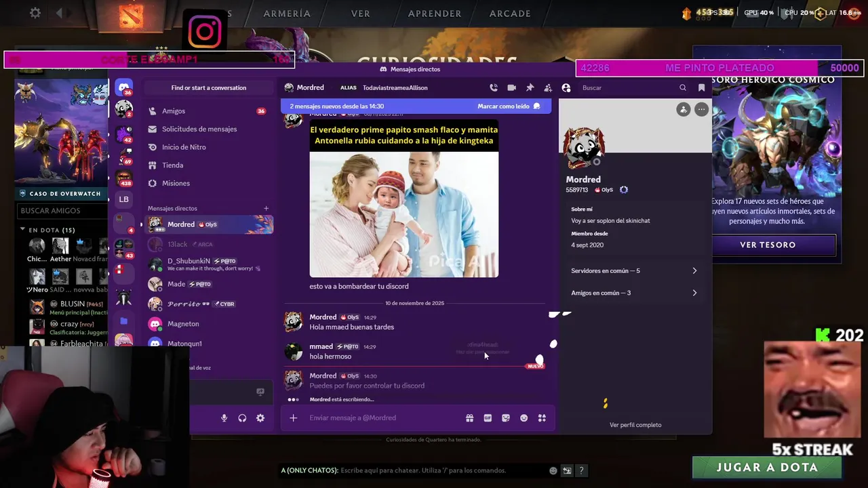Open the sticker picker
The width and height of the screenshot is (868, 488).
click(506, 418)
